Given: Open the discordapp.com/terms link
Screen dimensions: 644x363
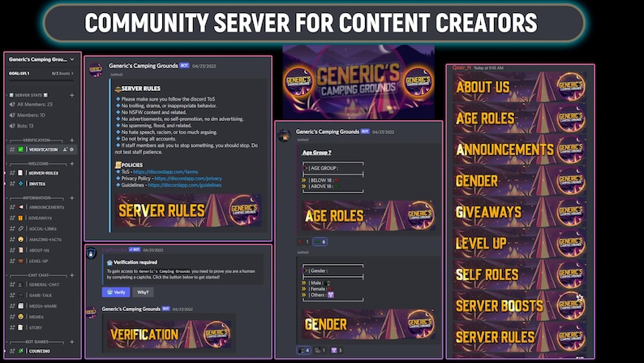Looking at the screenshot, I should [x=165, y=172].
